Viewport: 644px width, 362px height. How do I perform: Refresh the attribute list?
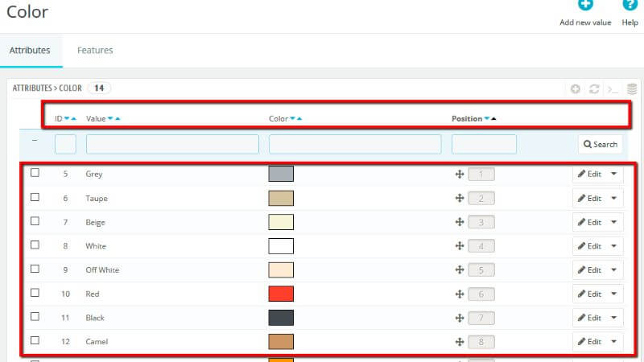point(594,88)
